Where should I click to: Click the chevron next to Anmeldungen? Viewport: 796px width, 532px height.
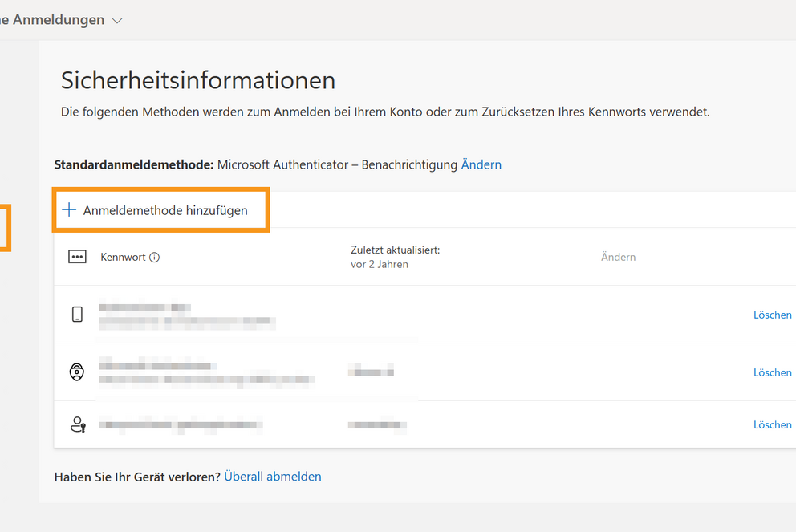tap(116, 20)
